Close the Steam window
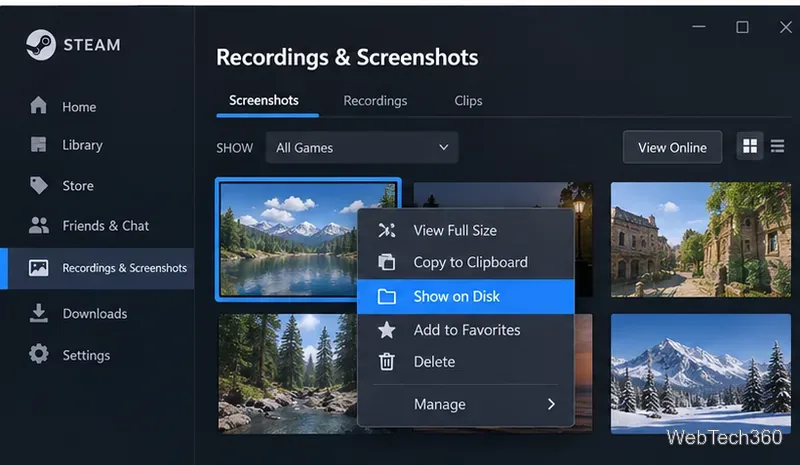Image resolution: width=800 pixels, height=465 pixels. pos(786,27)
